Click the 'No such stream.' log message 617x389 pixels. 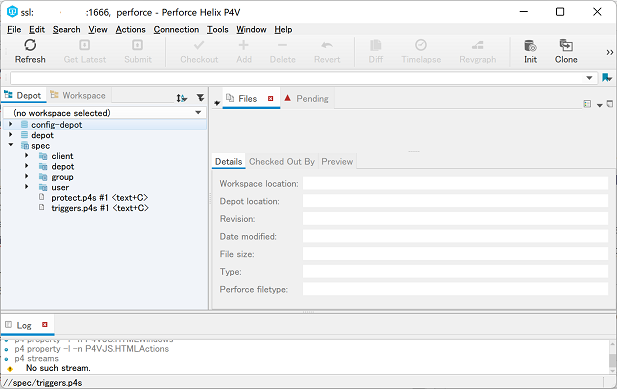(x=58, y=368)
